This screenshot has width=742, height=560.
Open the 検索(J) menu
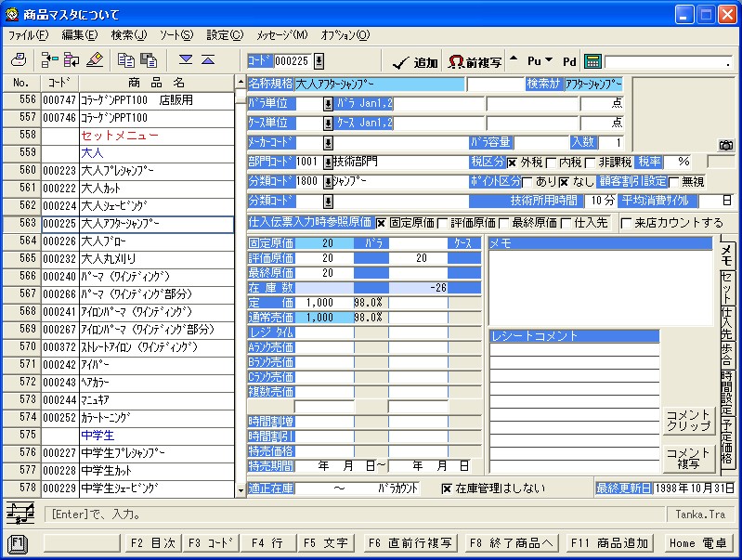click(x=129, y=35)
